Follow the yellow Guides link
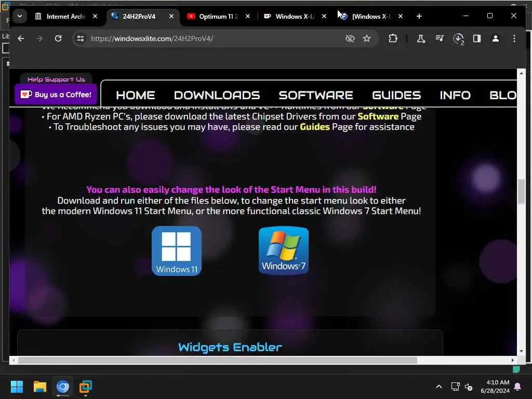 [x=315, y=127]
